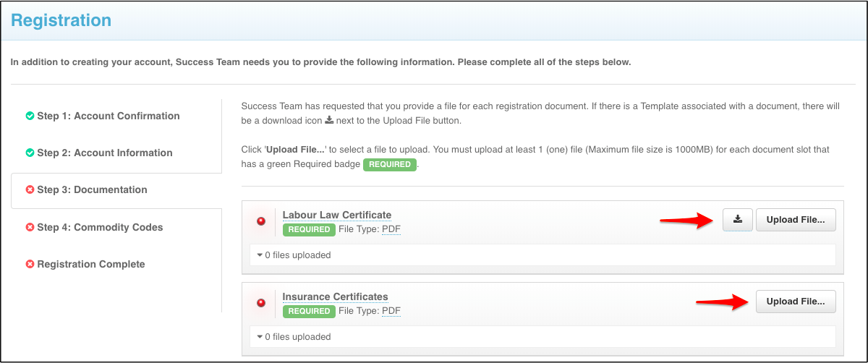Click the PDF file type link for Insurance Certificates
This screenshot has height=363, width=868.
(x=391, y=312)
